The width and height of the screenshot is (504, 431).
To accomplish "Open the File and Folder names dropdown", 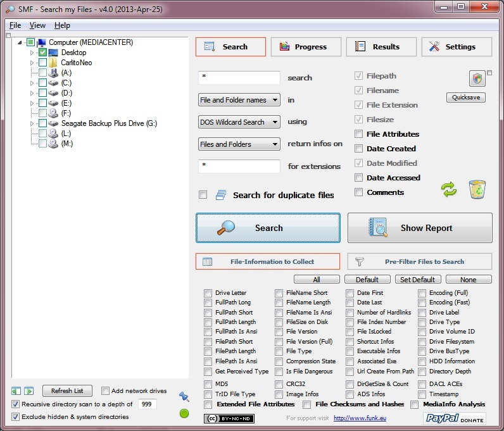I will pyautogui.click(x=239, y=100).
